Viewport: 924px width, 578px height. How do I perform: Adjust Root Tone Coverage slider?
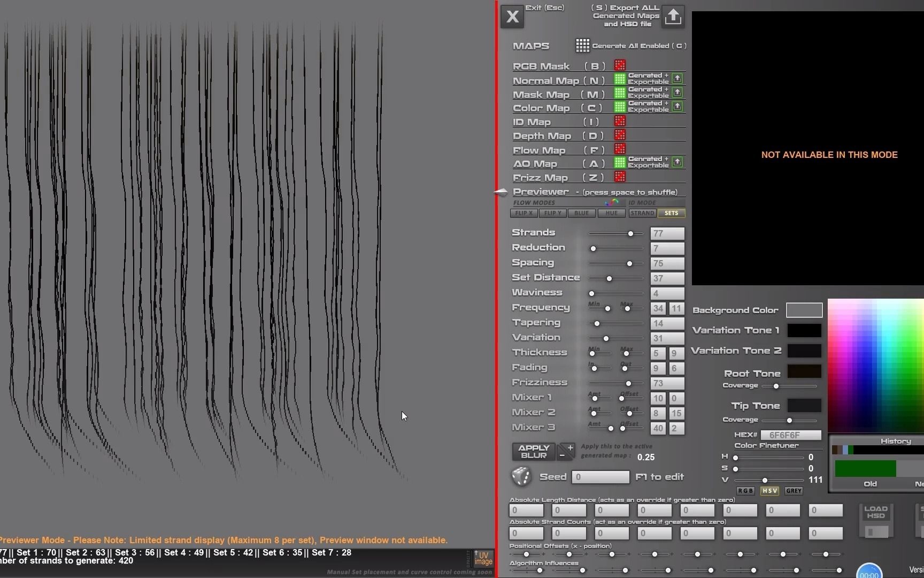pyautogui.click(x=776, y=386)
